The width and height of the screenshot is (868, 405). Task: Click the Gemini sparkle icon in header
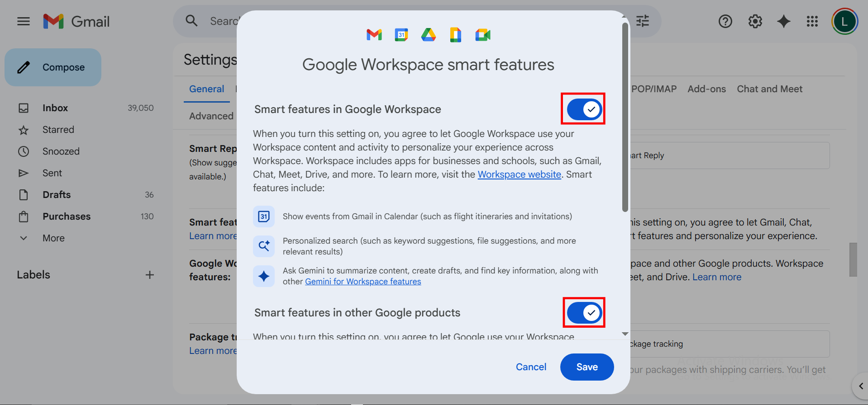coord(783,21)
